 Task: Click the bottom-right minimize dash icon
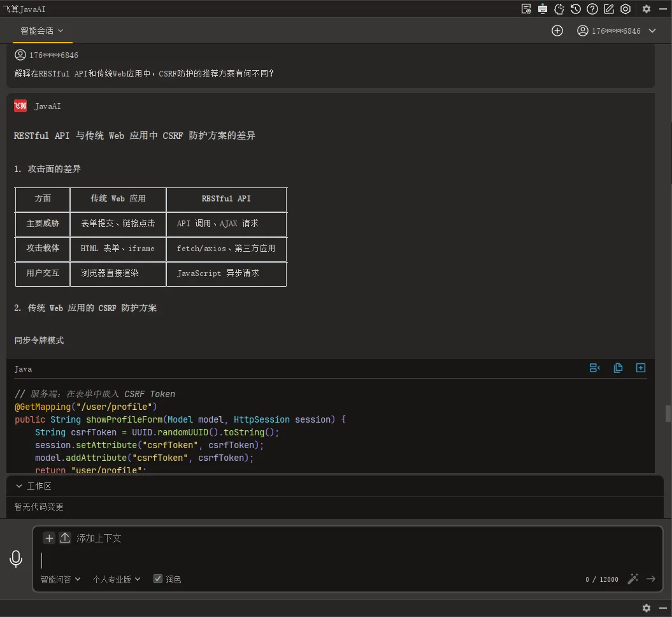663,608
